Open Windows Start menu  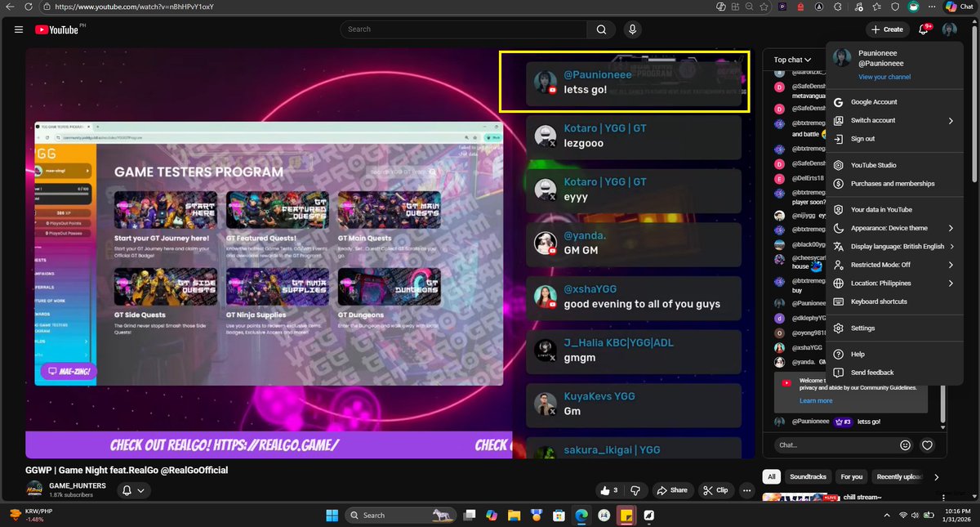(x=332, y=516)
